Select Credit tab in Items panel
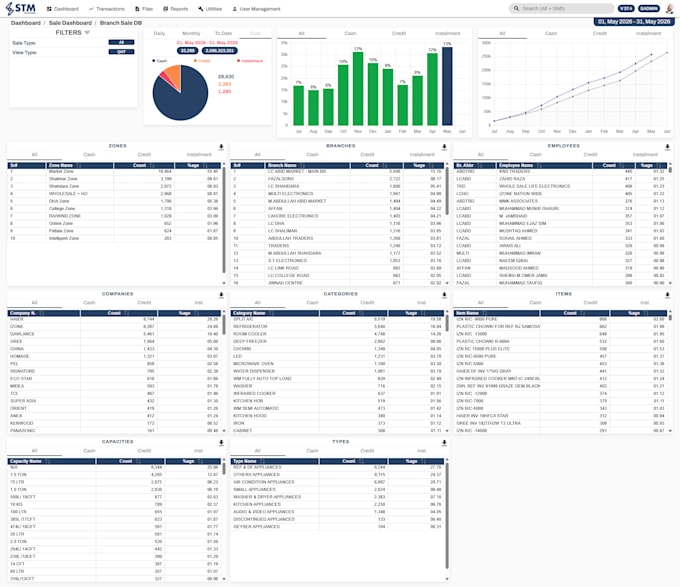This screenshot has width=680, height=587. point(590,303)
